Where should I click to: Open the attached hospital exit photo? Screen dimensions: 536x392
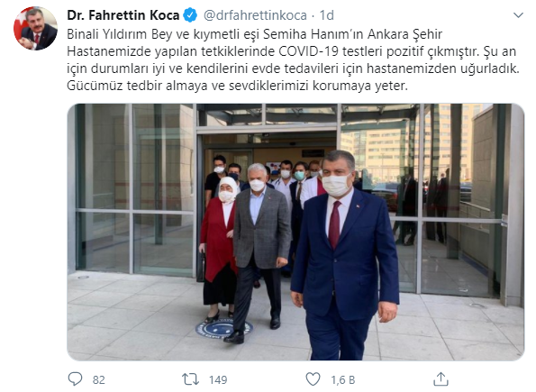coord(295,232)
